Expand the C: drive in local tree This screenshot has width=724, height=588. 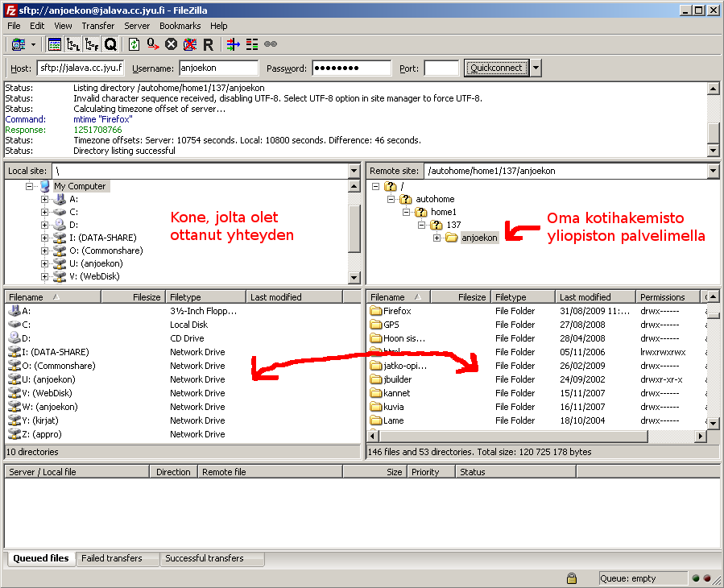(x=45, y=212)
